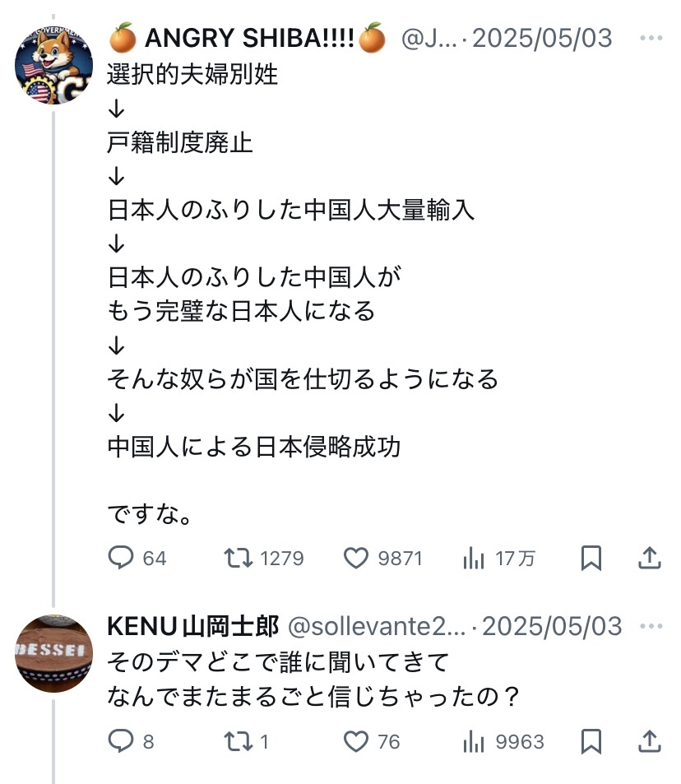
Task: Open more options for ANGRY SHIBA post
Action: coord(651,39)
